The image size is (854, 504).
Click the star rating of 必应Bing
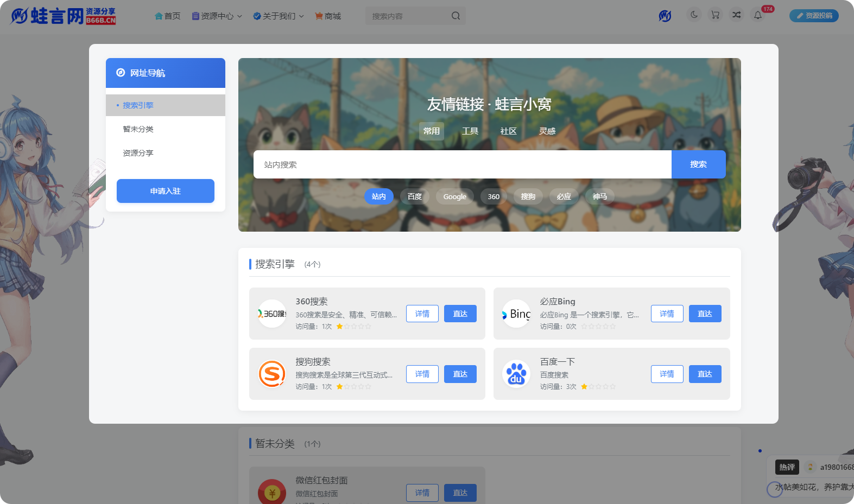[599, 327]
